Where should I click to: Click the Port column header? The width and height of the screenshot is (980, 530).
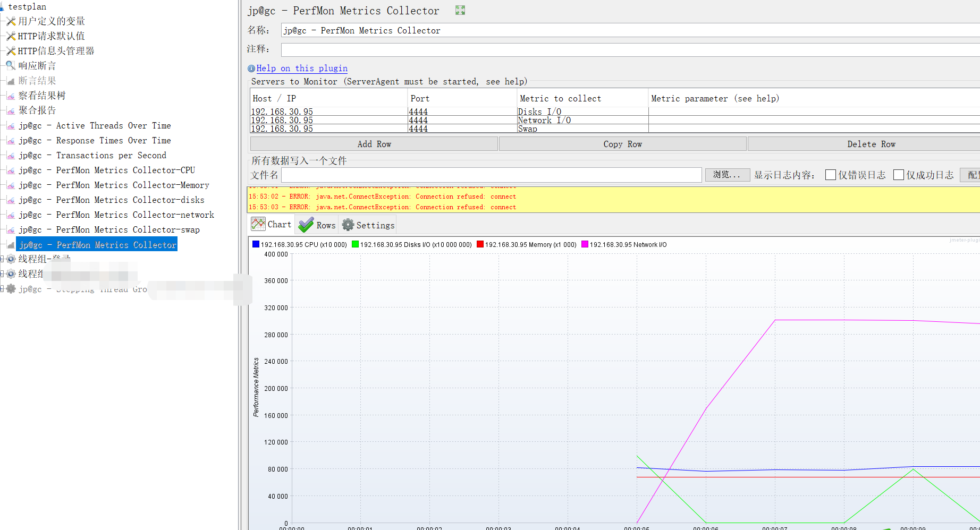[462, 98]
